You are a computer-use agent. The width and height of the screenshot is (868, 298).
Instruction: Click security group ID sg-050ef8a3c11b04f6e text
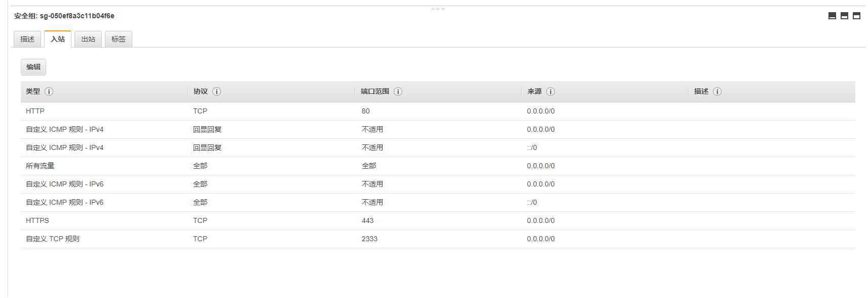pyautogui.click(x=77, y=16)
